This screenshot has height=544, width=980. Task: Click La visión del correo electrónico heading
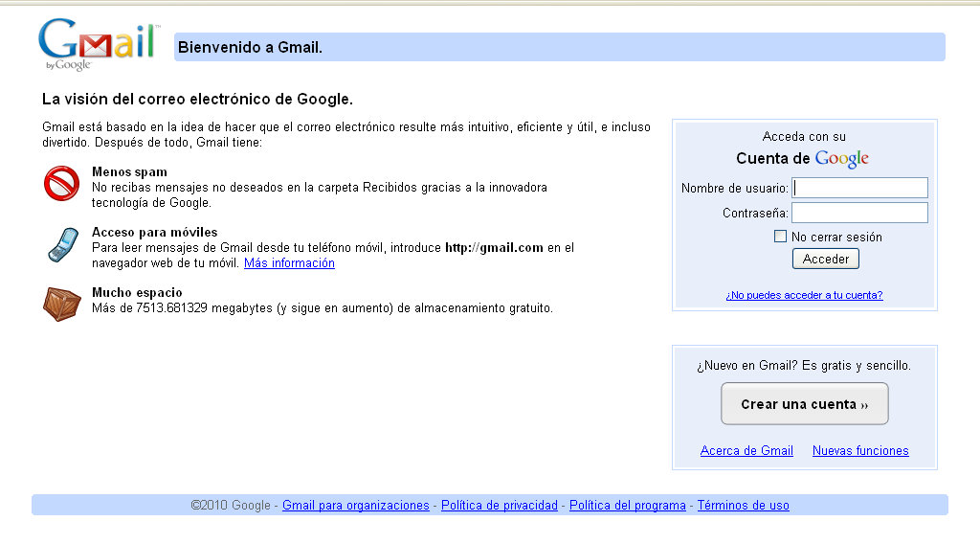point(197,100)
